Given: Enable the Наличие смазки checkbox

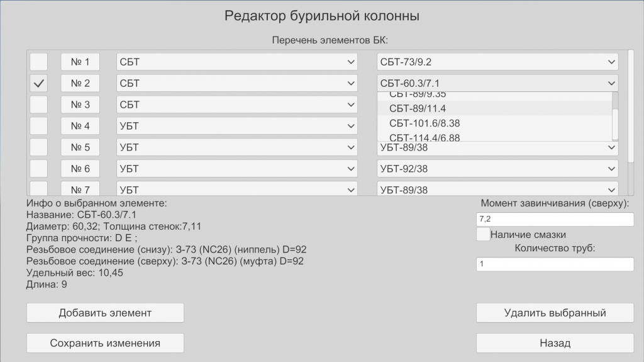Looking at the screenshot, I should tap(483, 235).
